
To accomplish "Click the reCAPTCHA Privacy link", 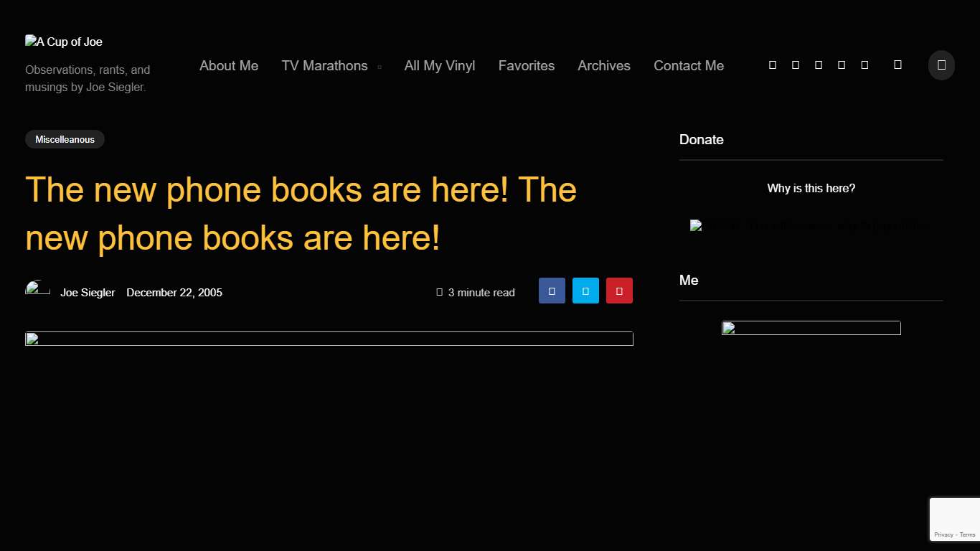I will pyautogui.click(x=943, y=534).
